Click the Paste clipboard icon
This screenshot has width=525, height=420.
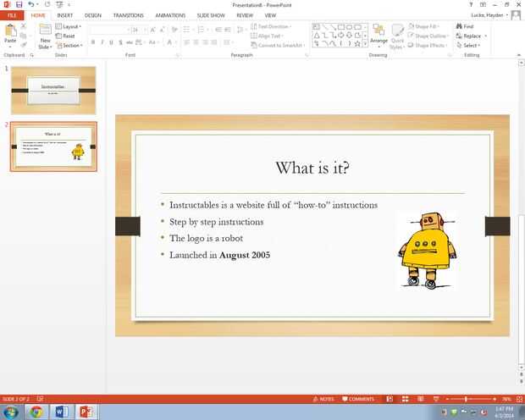tap(10, 30)
